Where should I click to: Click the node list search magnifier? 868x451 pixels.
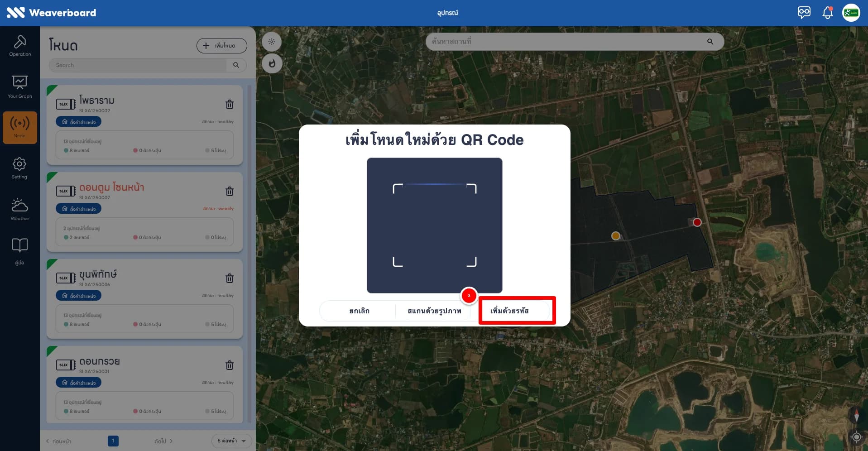click(x=236, y=65)
